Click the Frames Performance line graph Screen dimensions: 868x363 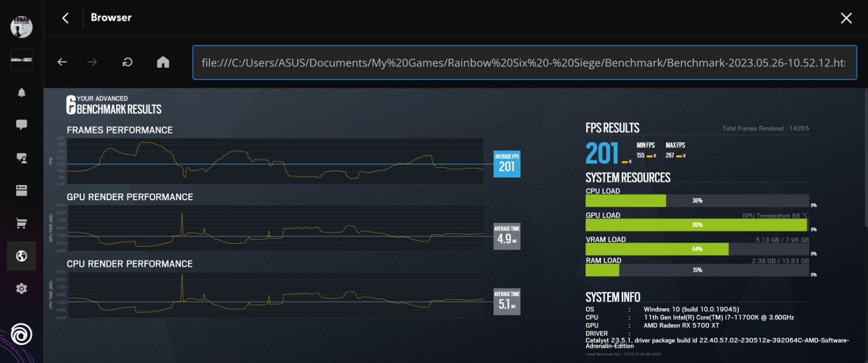275,161
